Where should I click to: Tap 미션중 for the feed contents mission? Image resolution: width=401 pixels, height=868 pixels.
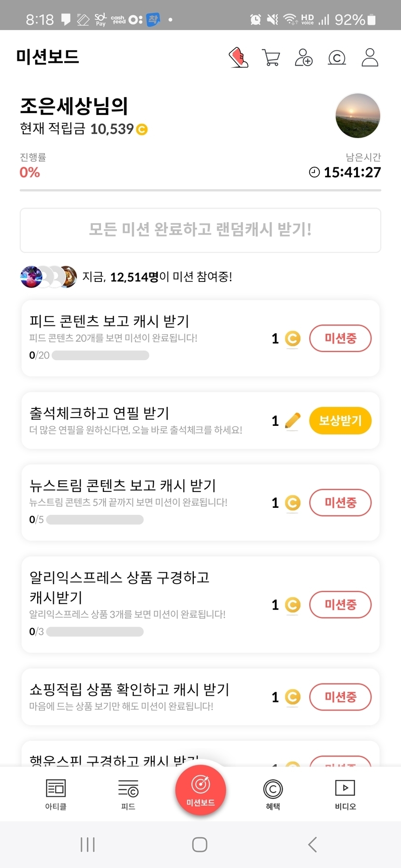pyautogui.click(x=340, y=338)
